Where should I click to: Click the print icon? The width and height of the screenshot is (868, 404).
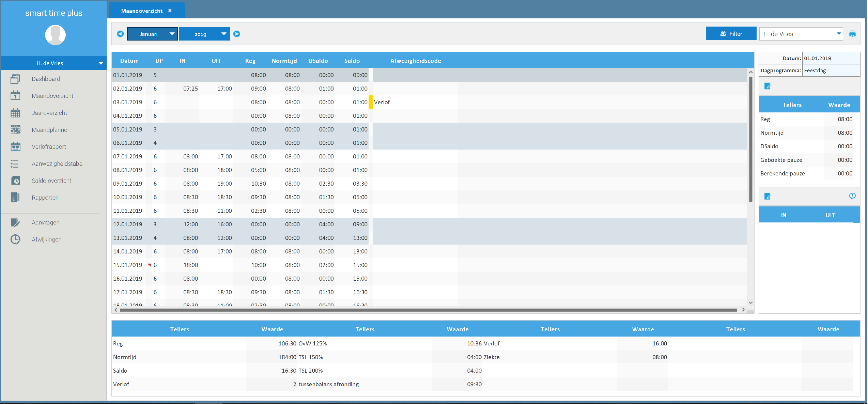pyautogui.click(x=852, y=34)
